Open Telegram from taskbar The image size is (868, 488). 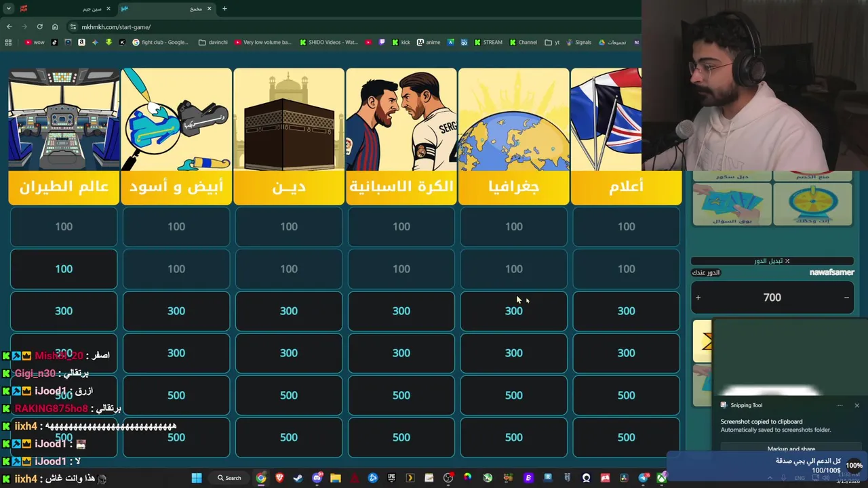[x=644, y=478]
